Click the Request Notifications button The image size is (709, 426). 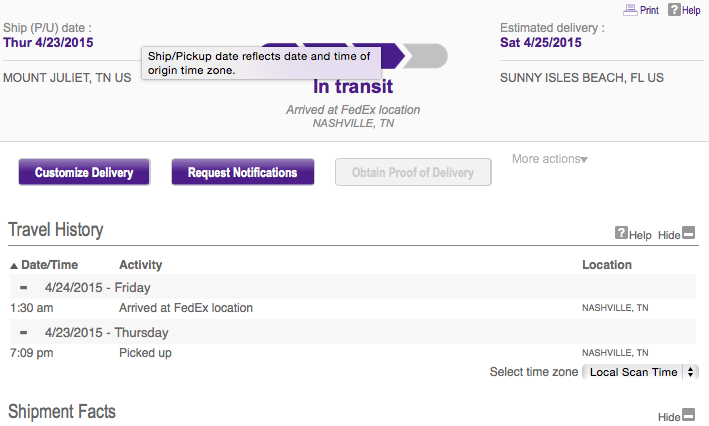pos(243,172)
